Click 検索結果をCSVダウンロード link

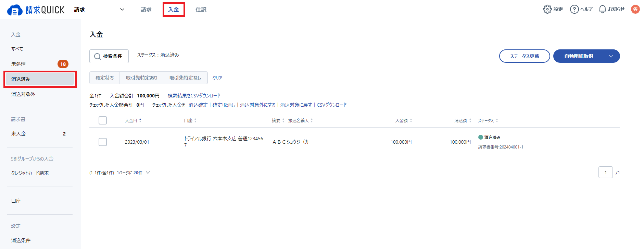(x=194, y=96)
